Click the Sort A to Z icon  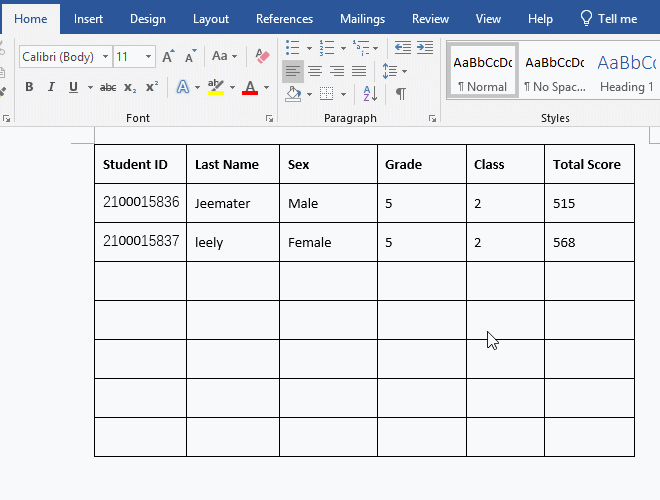point(370,94)
